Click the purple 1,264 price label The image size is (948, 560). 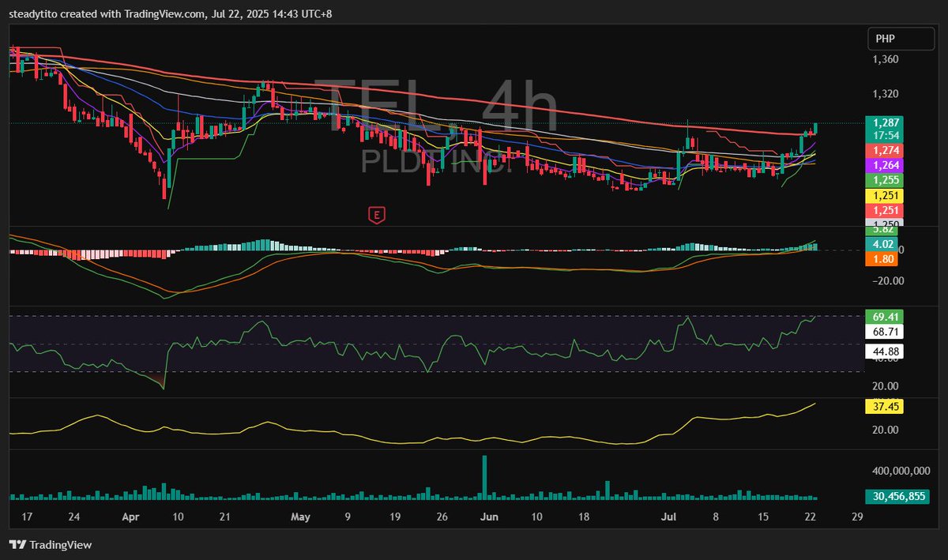pos(884,165)
